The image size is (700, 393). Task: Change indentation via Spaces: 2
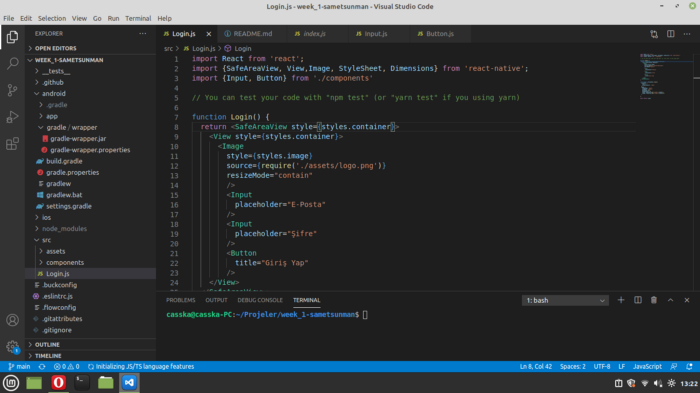tap(573, 367)
